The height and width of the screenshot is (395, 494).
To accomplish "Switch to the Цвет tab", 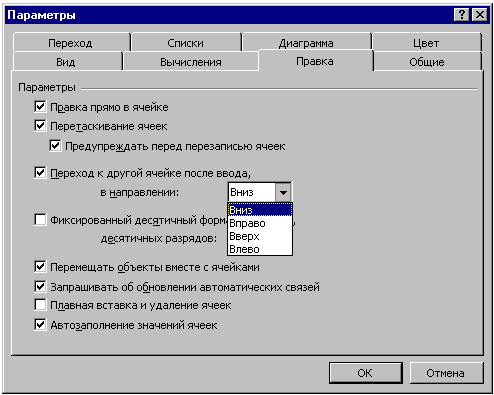I will pyautogui.click(x=426, y=43).
